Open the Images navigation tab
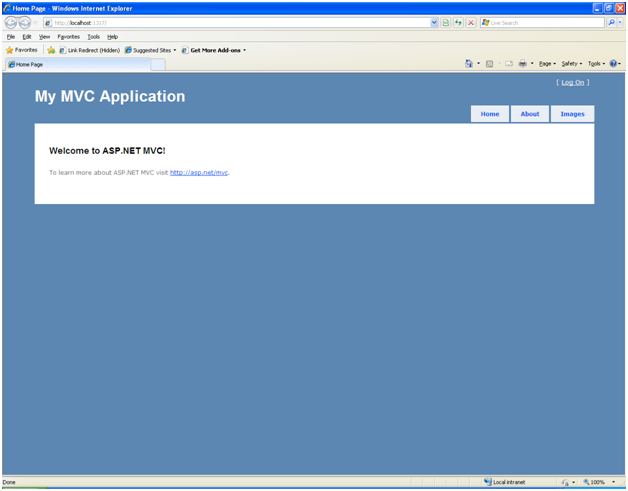 tap(572, 114)
